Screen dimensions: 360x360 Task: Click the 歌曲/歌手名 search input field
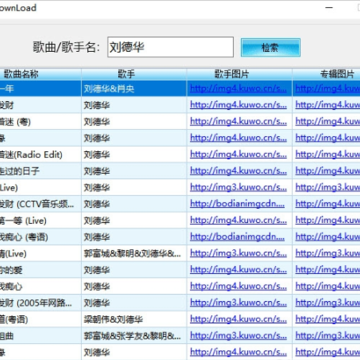coord(170,47)
